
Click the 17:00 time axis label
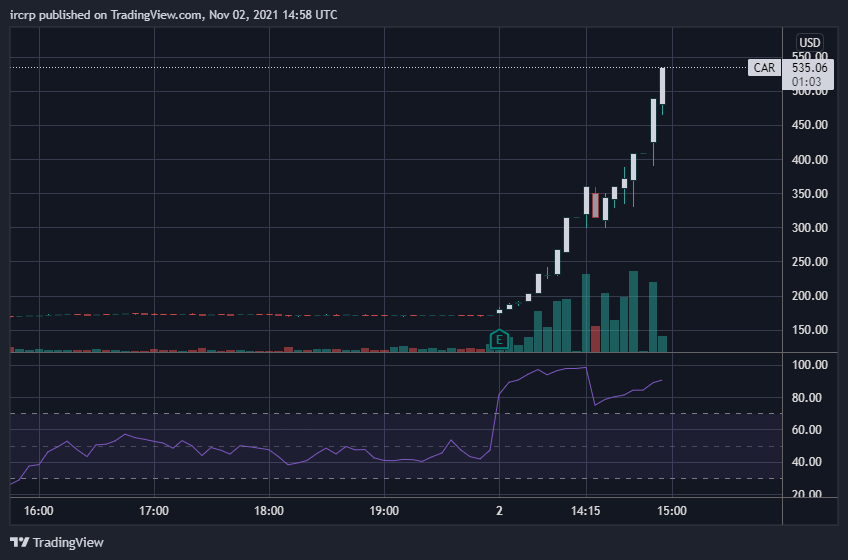tap(154, 511)
